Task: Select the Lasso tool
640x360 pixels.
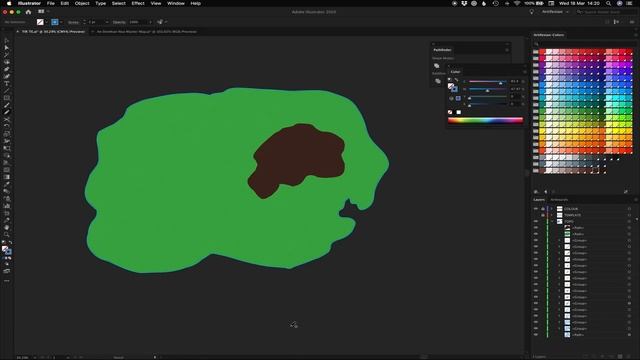Action: [x=7, y=62]
